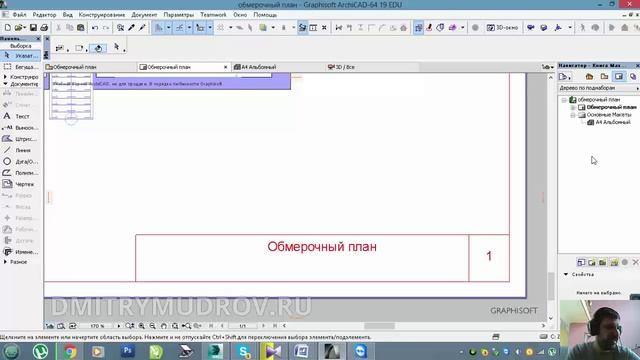Image resolution: width=640 pixels, height=360 pixels.
Task: Open Publisher Sets icon in Navigator
Action: click(x=633, y=76)
